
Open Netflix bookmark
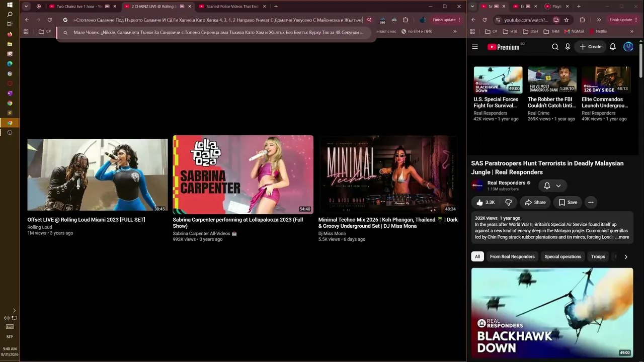(598, 31)
